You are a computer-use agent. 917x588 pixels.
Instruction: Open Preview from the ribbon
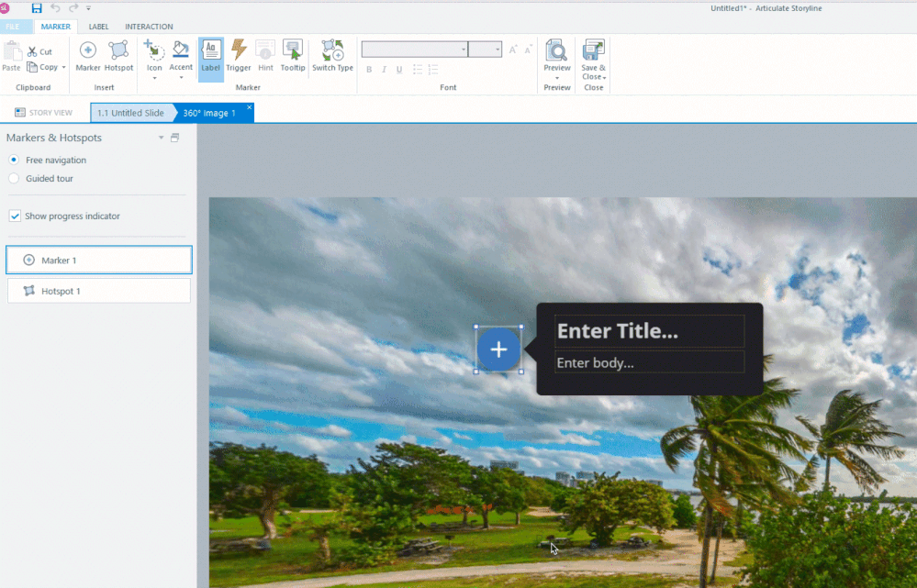(x=556, y=56)
